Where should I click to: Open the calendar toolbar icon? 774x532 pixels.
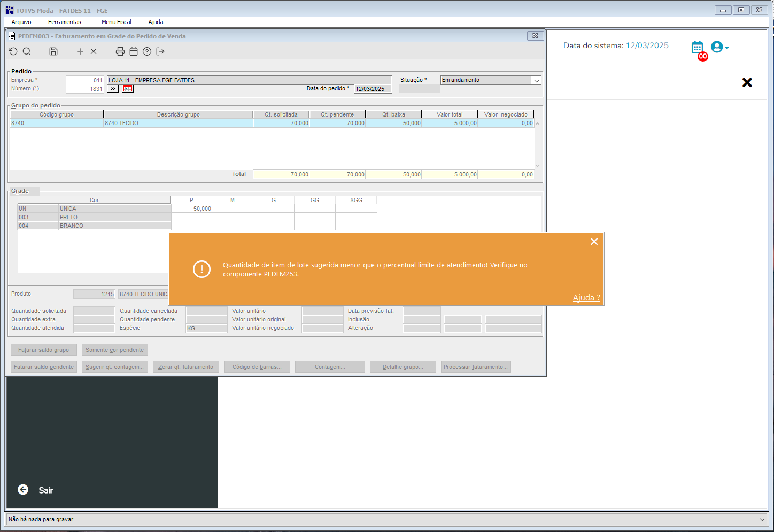134,51
